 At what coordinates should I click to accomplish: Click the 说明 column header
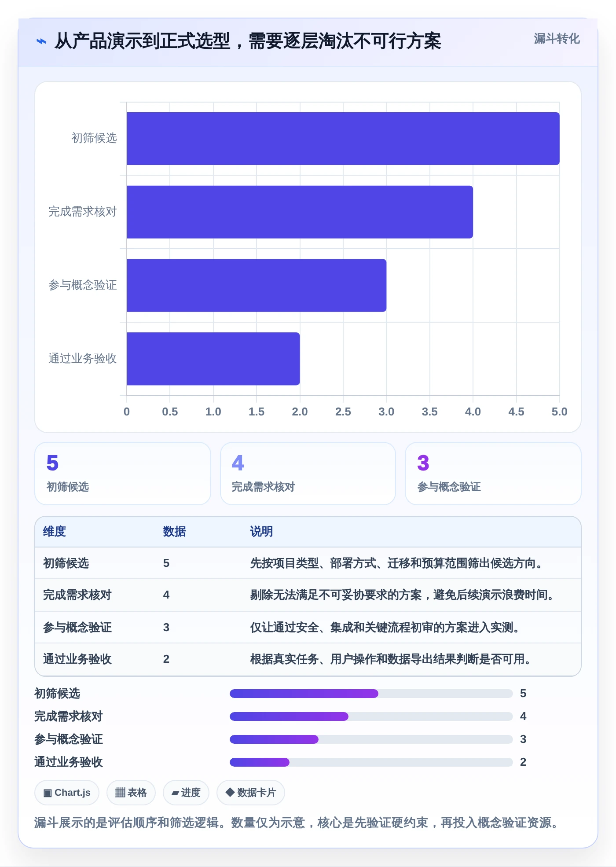[262, 532]
